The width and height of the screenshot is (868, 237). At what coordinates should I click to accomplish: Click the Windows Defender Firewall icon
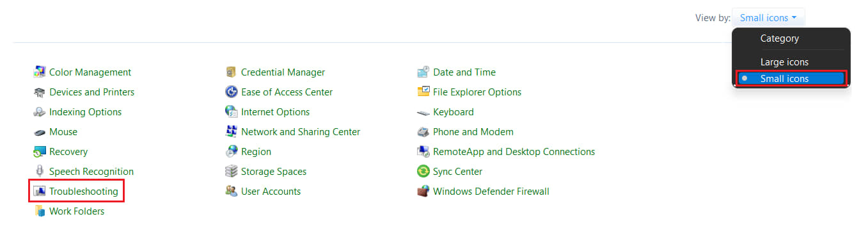423,192
